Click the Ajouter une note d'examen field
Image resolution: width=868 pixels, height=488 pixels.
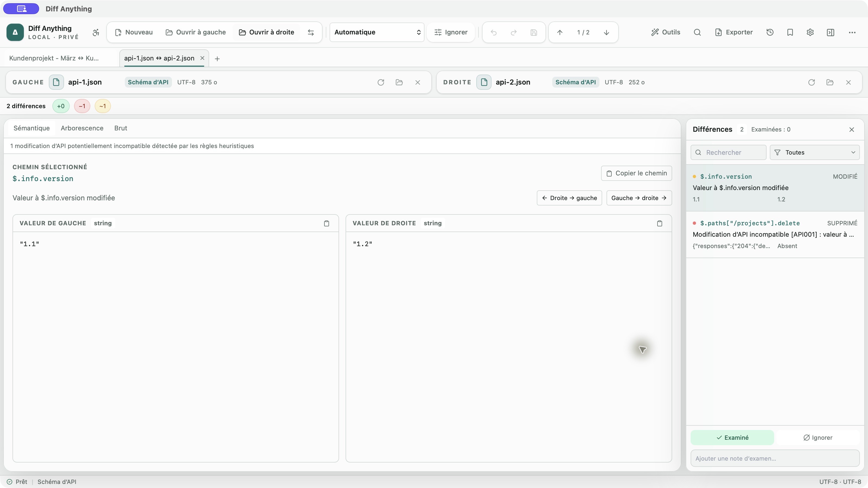point(775,458)
